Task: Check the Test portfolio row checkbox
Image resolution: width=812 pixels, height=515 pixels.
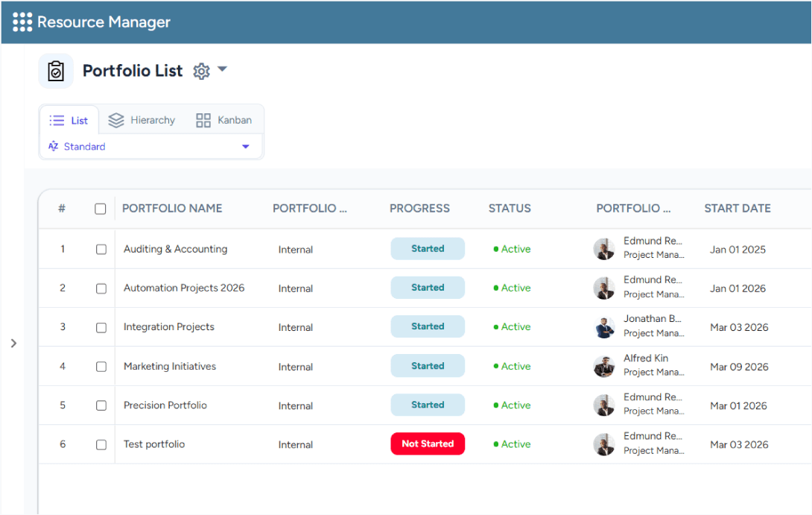Action: click(101, 444)
